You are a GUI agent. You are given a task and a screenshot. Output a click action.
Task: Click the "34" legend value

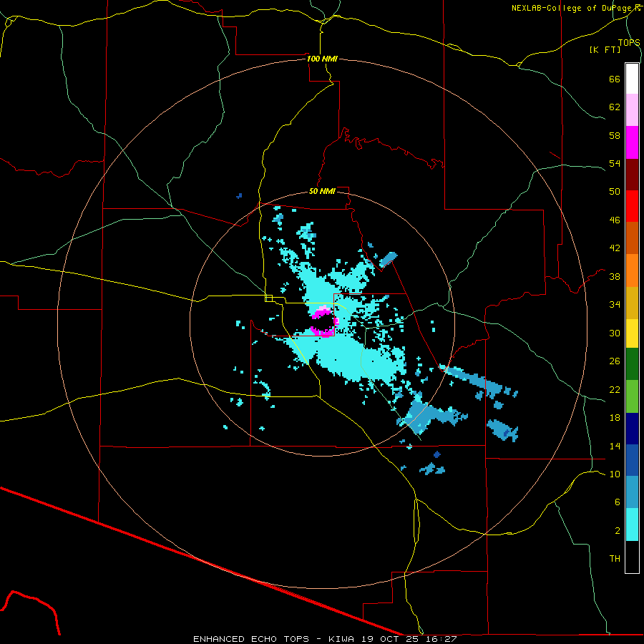[615, 304]
